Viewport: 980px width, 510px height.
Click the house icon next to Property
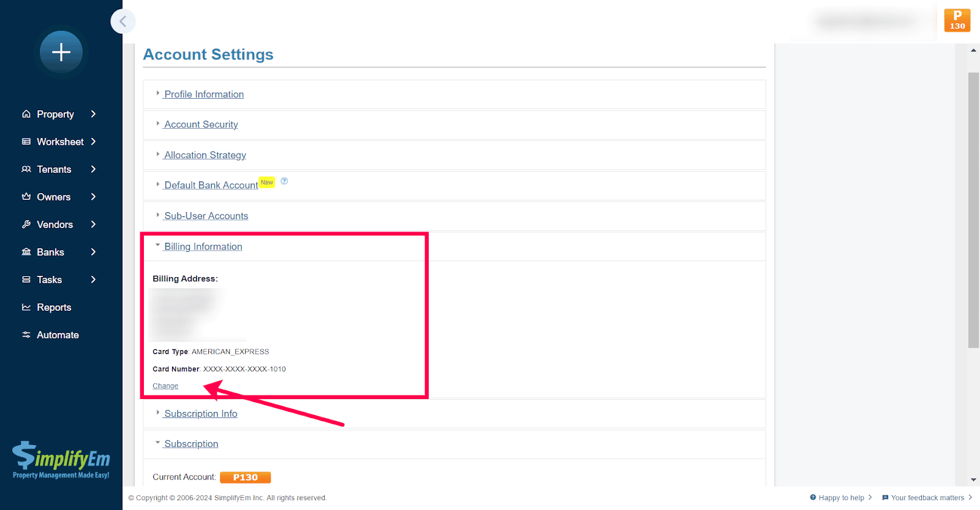tap(26, 114)
